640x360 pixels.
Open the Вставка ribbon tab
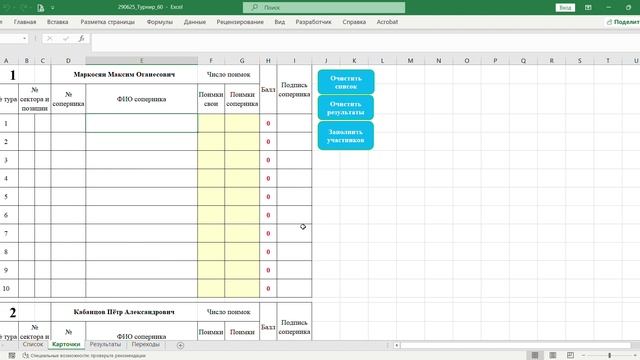58,22
